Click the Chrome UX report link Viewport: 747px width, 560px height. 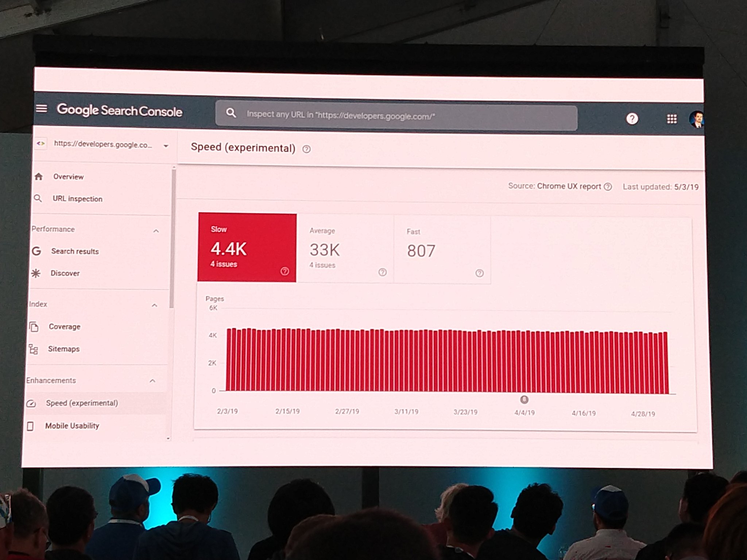(569, 186)
